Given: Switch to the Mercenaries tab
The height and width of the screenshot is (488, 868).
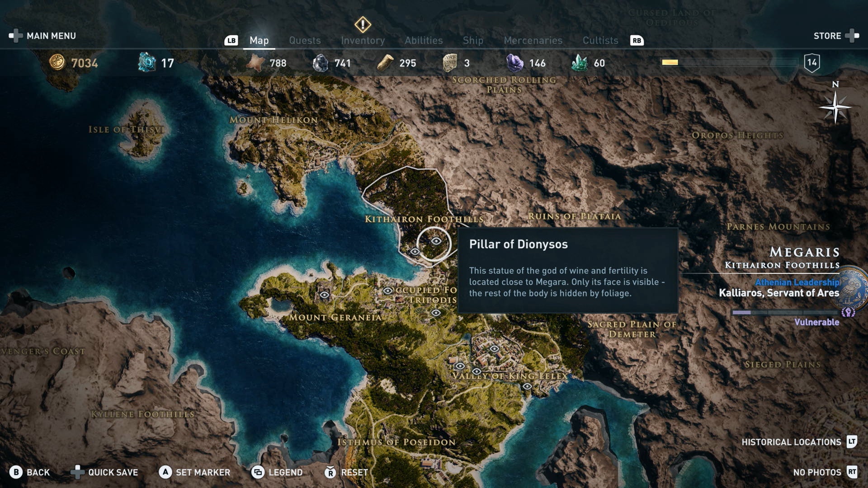Looking at the screenshot, I should pos(533,40).
